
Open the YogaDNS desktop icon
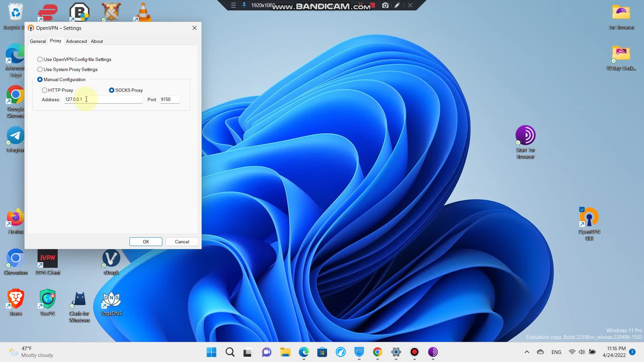[111, 300]
